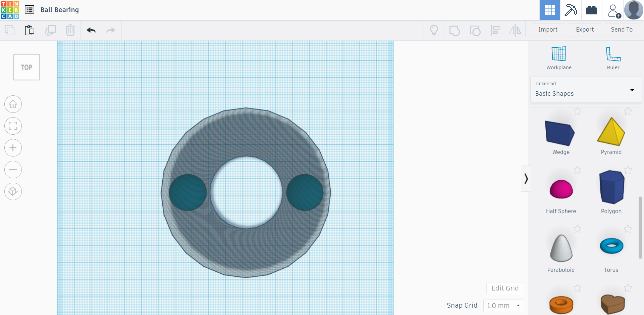Zoom in with the plus button

pos(13,148)
